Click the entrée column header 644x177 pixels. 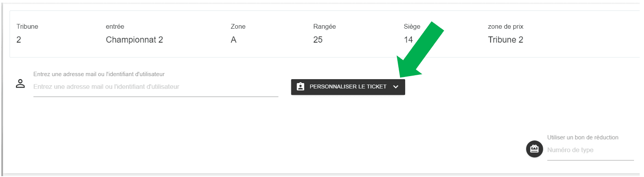pyautogui.click(x=115, y=27)
